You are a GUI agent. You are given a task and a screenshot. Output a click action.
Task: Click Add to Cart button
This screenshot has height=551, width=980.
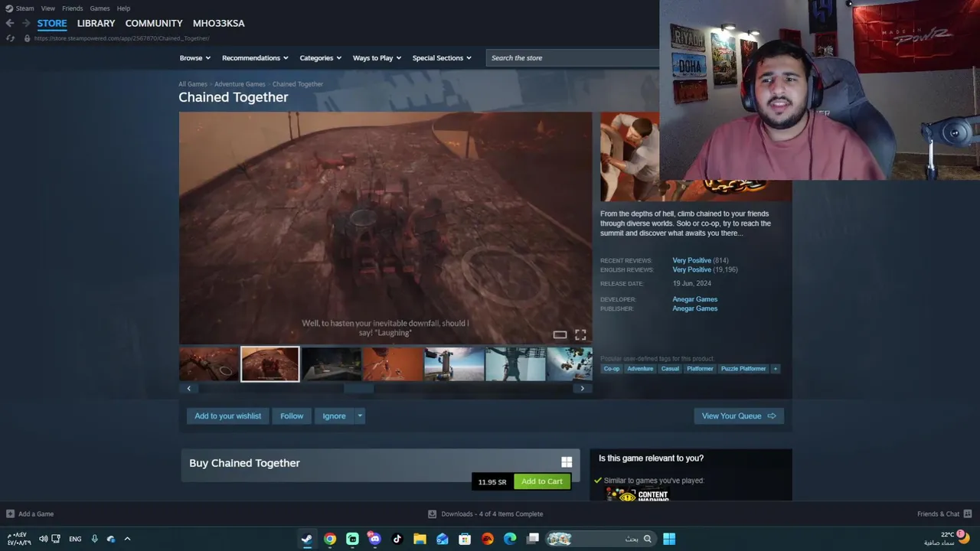coord(541,481)
